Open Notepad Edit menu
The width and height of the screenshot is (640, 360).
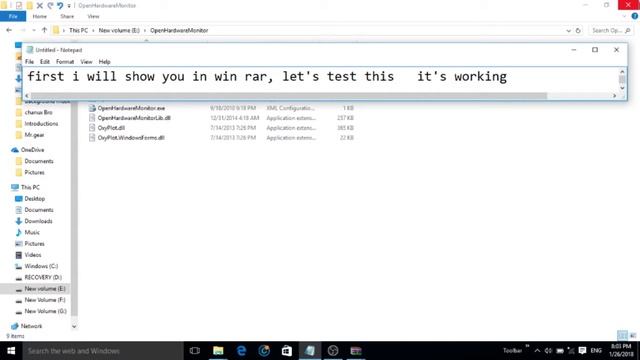[x=44, y=62]
